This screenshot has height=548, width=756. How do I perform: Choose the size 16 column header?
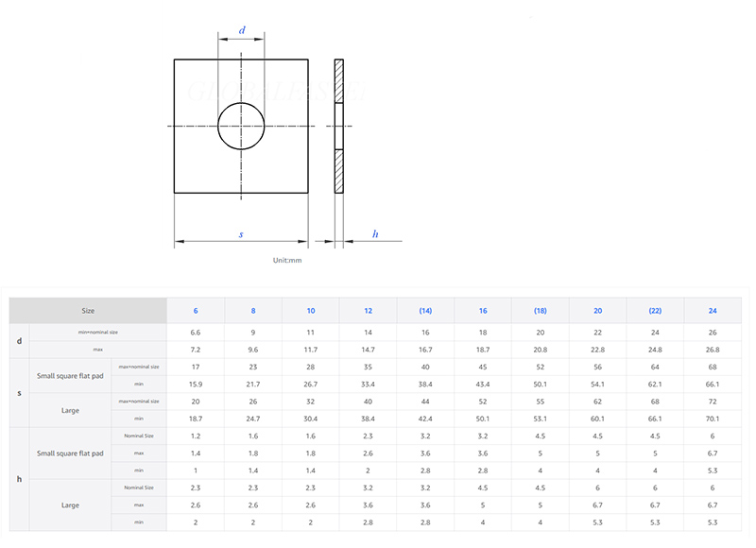point(483,310)
